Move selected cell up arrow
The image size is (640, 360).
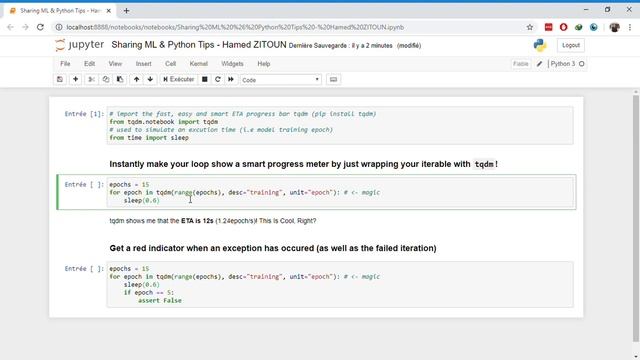[x=136, y=80]
